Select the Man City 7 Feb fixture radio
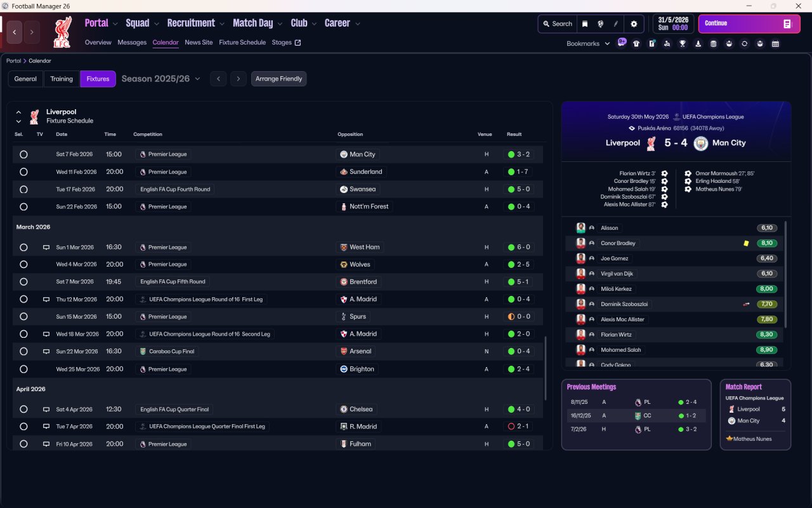 tap(23, 154)
